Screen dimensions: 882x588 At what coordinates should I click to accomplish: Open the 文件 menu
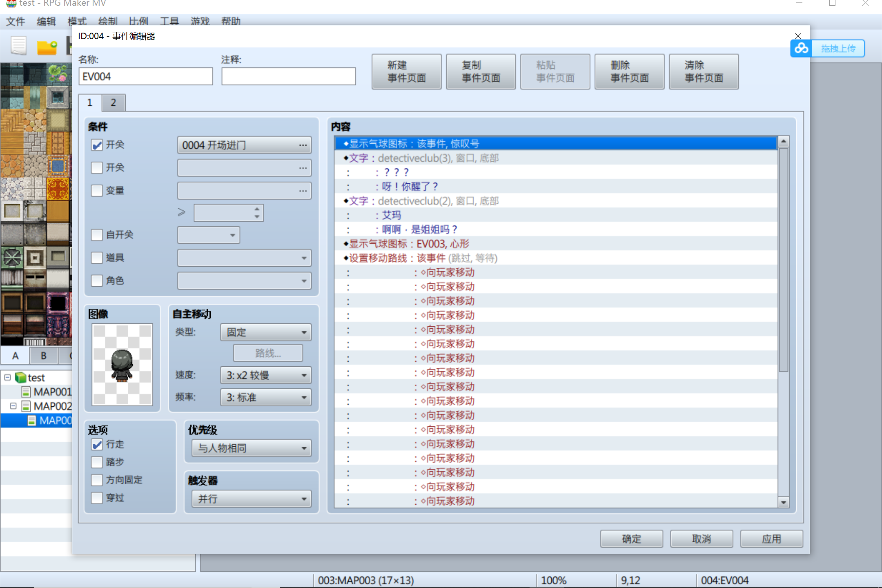click(16, 21)
